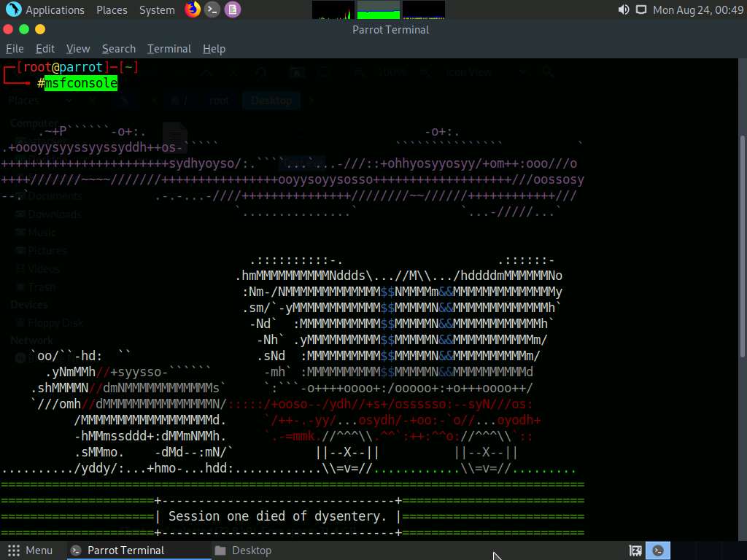This screenshot has width=747, height=560.
Task: Open the terminal File menu
Action: click(x=15, y=49)
